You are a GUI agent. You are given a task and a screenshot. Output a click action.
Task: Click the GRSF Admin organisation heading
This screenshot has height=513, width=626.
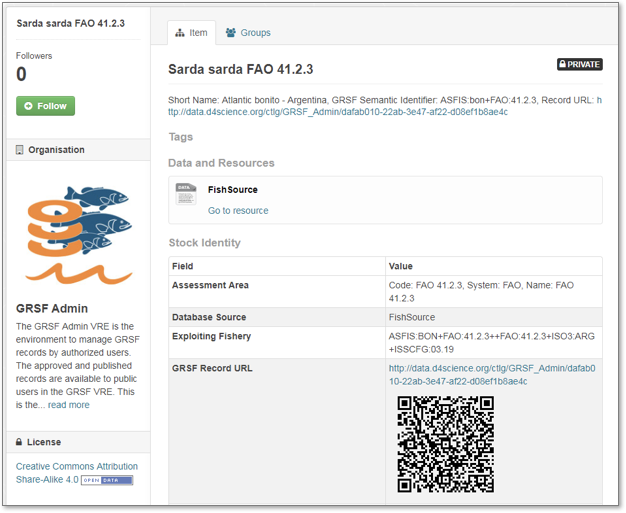point(52,309)
